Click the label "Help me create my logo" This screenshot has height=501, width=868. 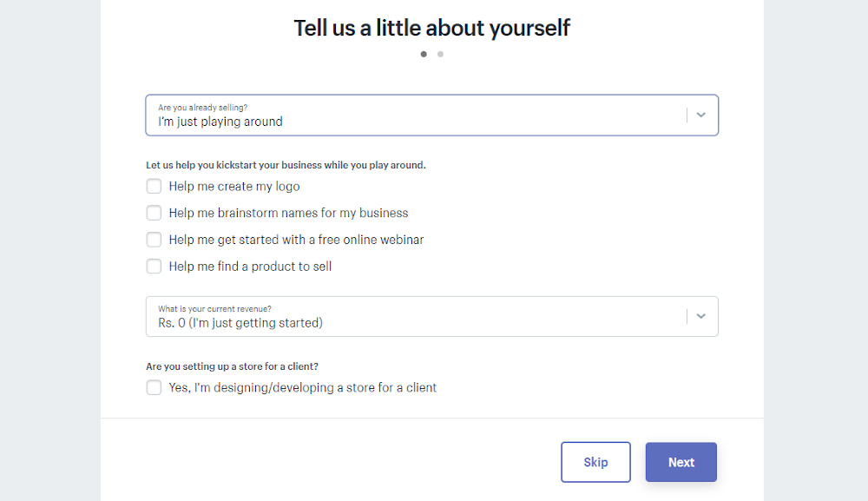click(234, 186)
